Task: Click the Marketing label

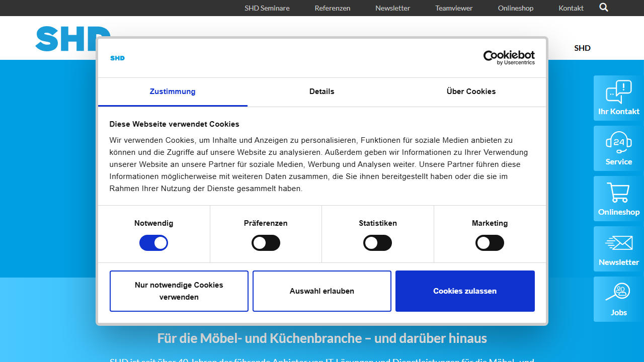Action: pyautogui.click(x=490, y=223)
